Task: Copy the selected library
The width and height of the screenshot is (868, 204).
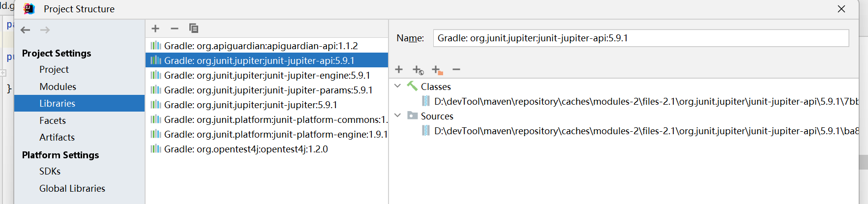Action: (194, 29)
